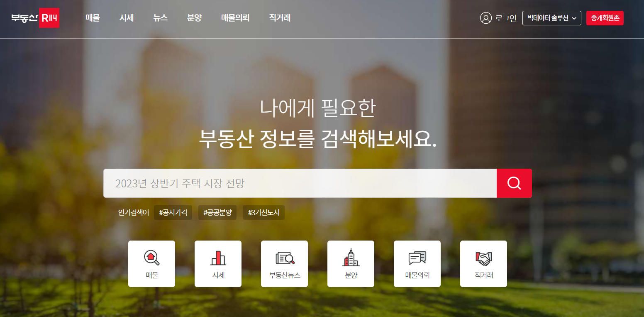Click inside the main search input field

point(299,183)
